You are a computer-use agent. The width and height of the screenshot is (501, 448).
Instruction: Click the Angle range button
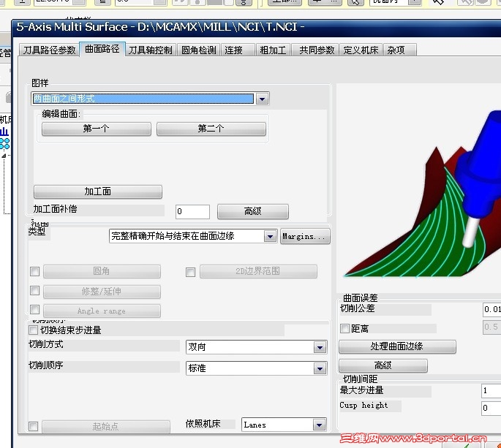pos(102,311)
